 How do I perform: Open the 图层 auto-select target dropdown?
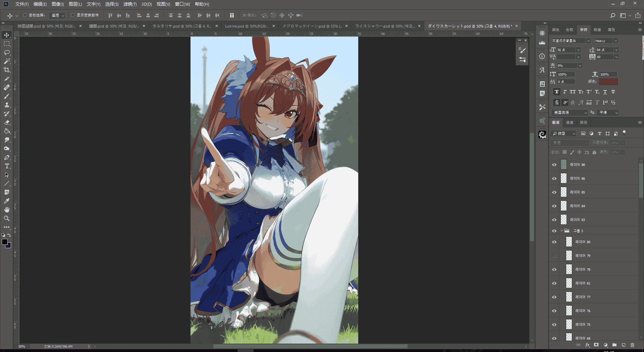[57, 15]
